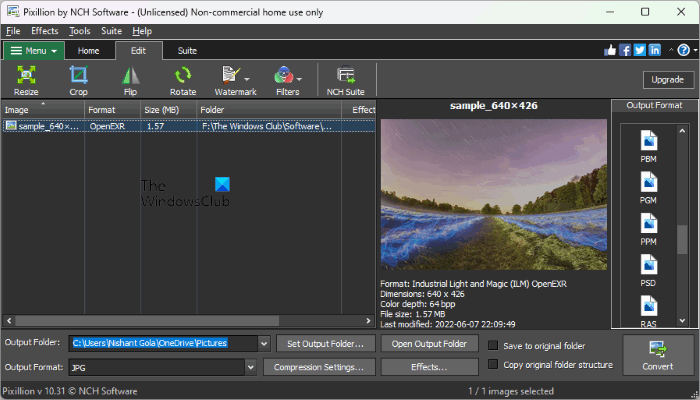Screen dimensions: 700x400
Task: Click the Rotate tool icon
Action: point(183,75)
